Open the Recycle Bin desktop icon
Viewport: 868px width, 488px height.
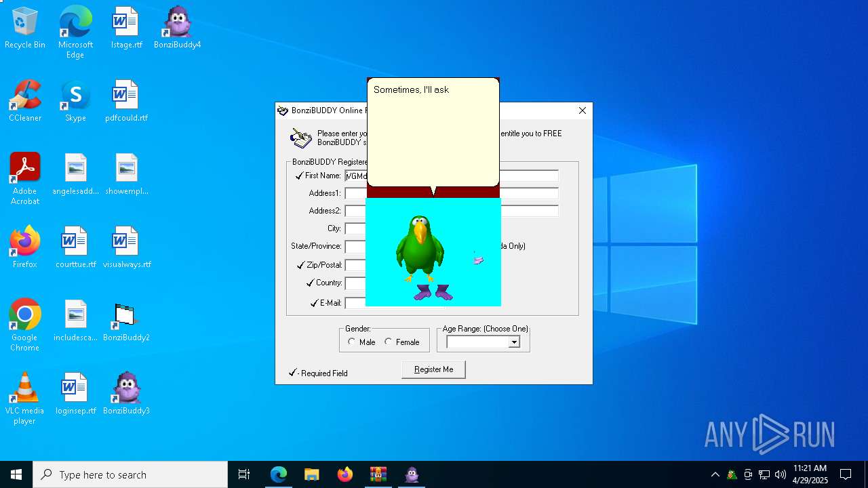point(25,28)
